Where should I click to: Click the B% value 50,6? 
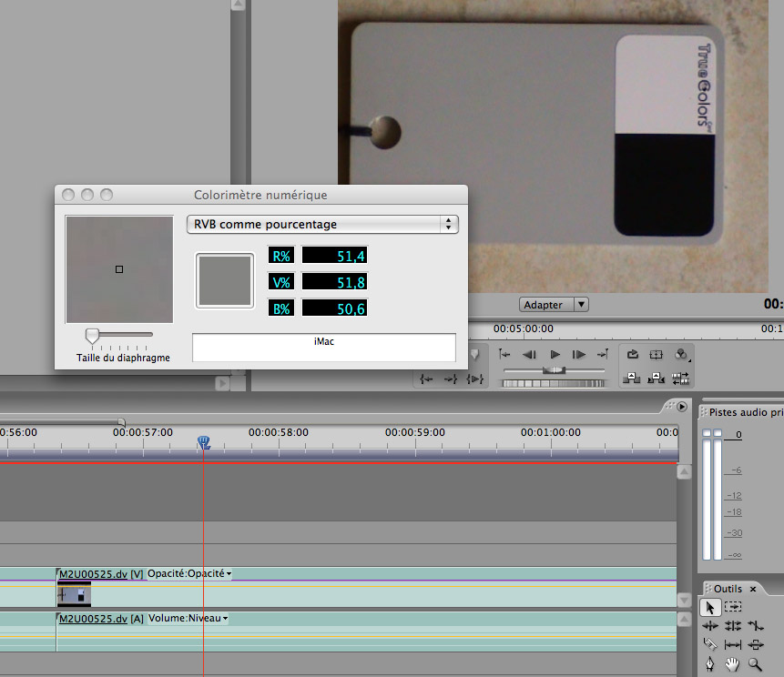click(334, 308)
